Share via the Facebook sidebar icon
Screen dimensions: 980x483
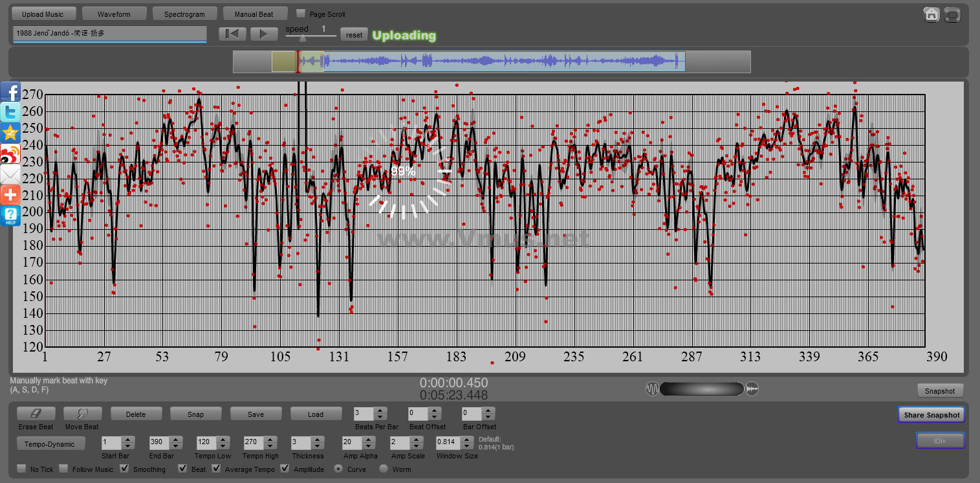coord(10,93)
